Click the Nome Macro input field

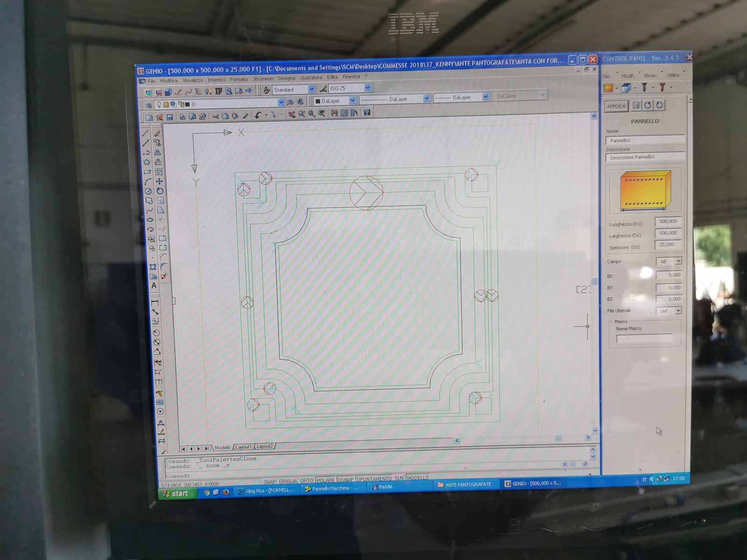point(644,339)
